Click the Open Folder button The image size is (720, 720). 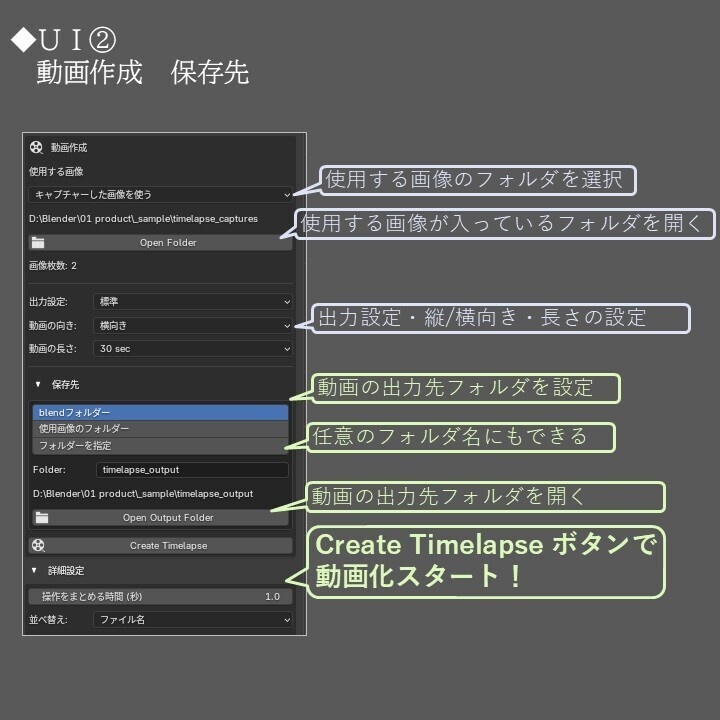pyautogui.click(x=160, y=242)
